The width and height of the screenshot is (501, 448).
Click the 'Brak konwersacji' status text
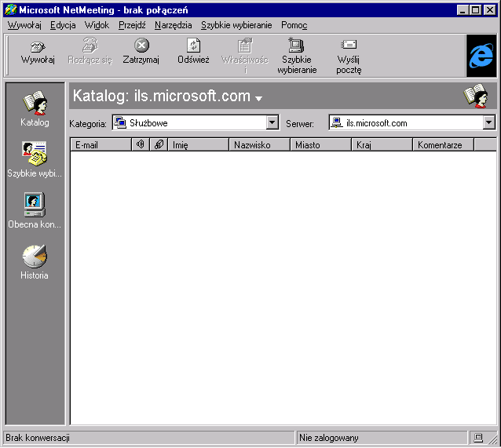click(38, 438)
